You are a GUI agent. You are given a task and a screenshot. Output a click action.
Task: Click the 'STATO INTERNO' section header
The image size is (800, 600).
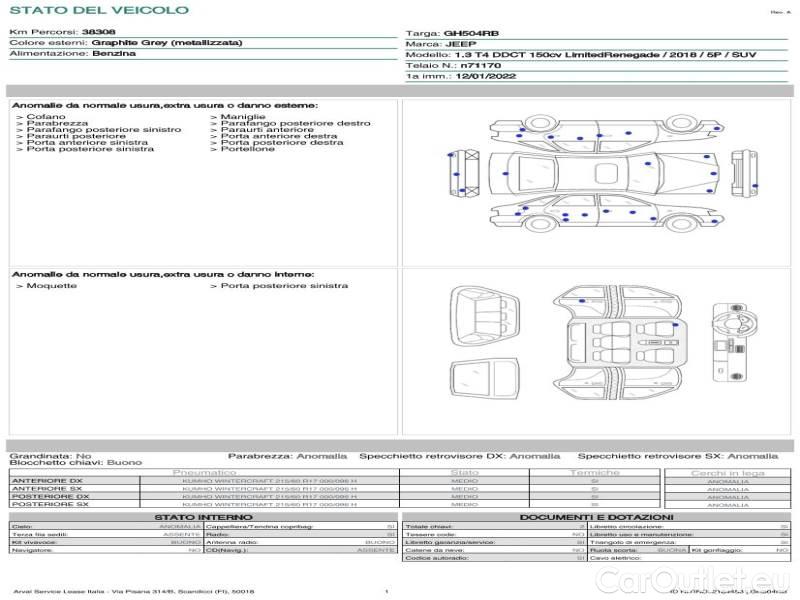[x=204, y=517]
